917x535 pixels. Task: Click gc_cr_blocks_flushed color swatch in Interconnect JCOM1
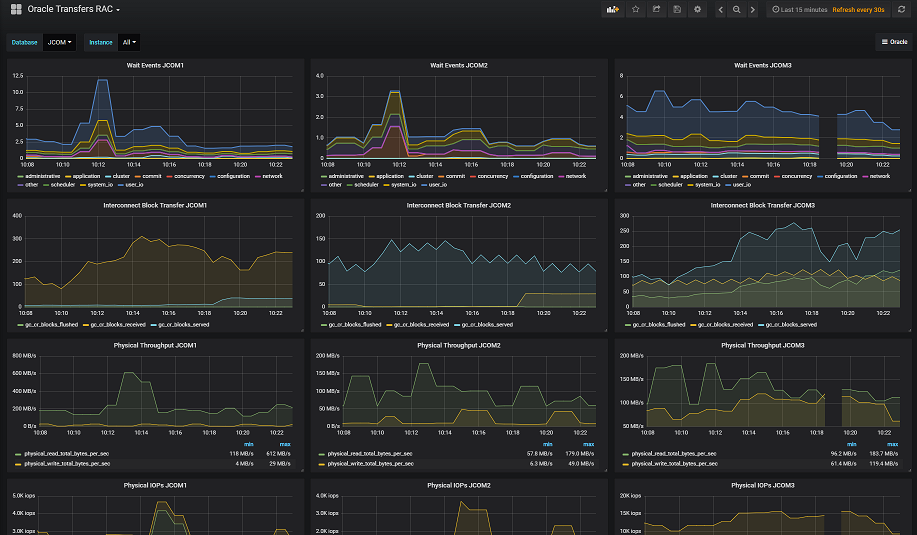tap(20, 325)
